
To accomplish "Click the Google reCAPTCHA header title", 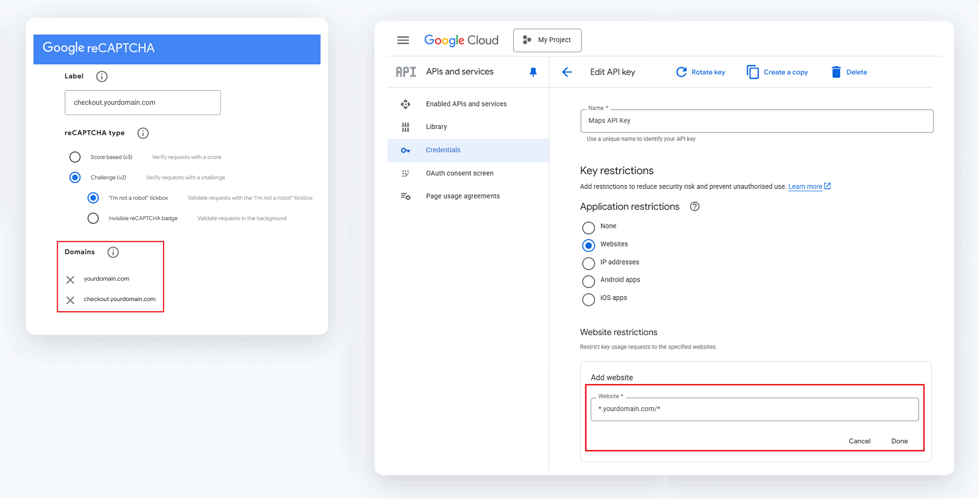I will coord(99,48).
